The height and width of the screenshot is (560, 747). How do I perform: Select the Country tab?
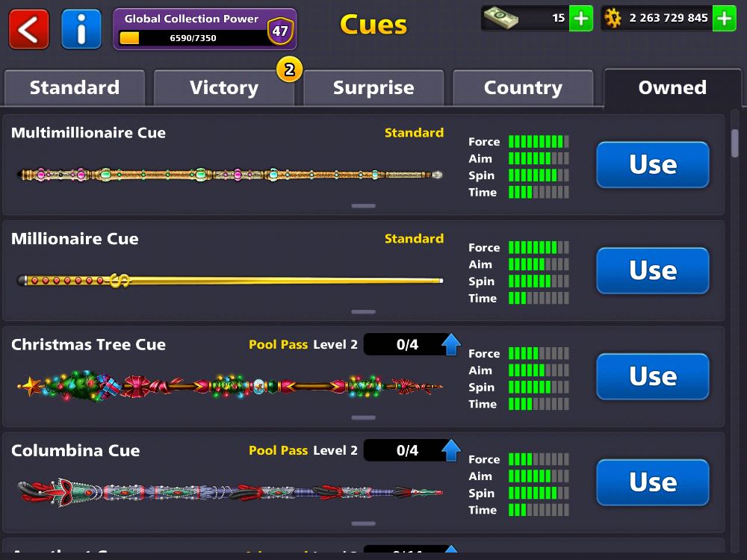click(523, 87)
